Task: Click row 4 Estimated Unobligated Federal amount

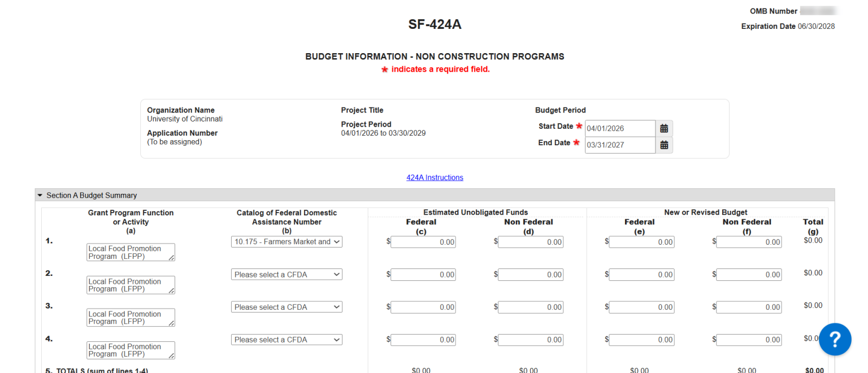Action: tap(423, 340)
